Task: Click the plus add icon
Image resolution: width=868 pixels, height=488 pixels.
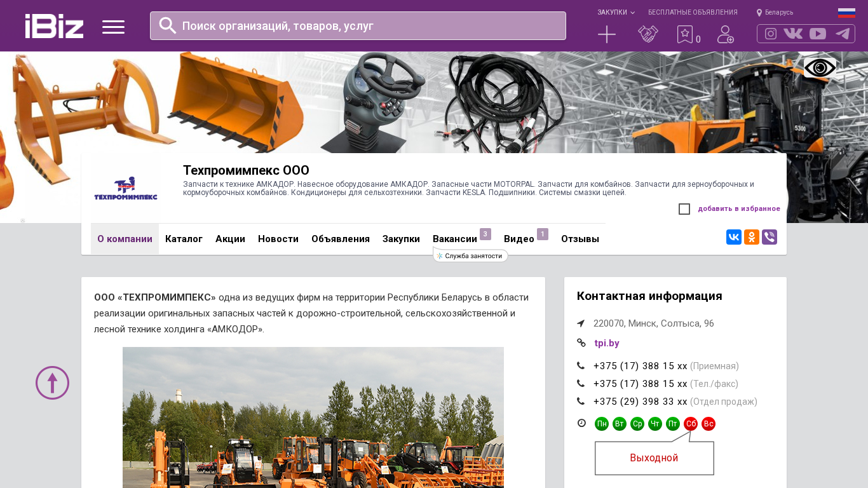Action: (x=607, y=34)
